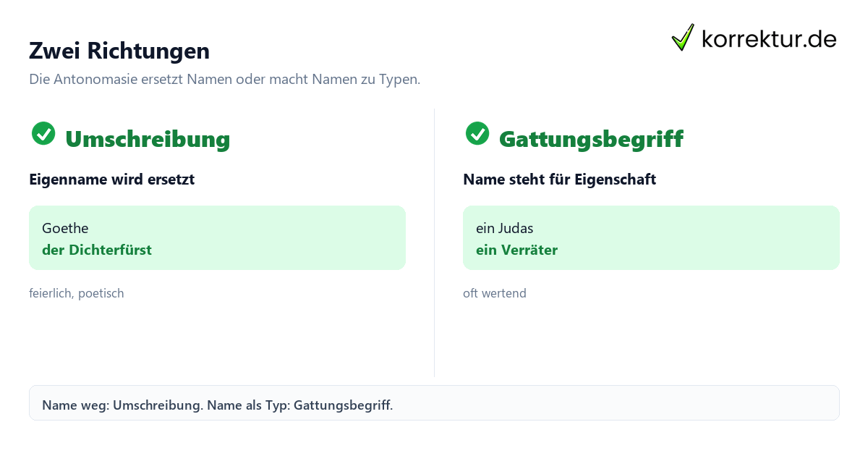Click the word Goethe

tap(65, 228)
